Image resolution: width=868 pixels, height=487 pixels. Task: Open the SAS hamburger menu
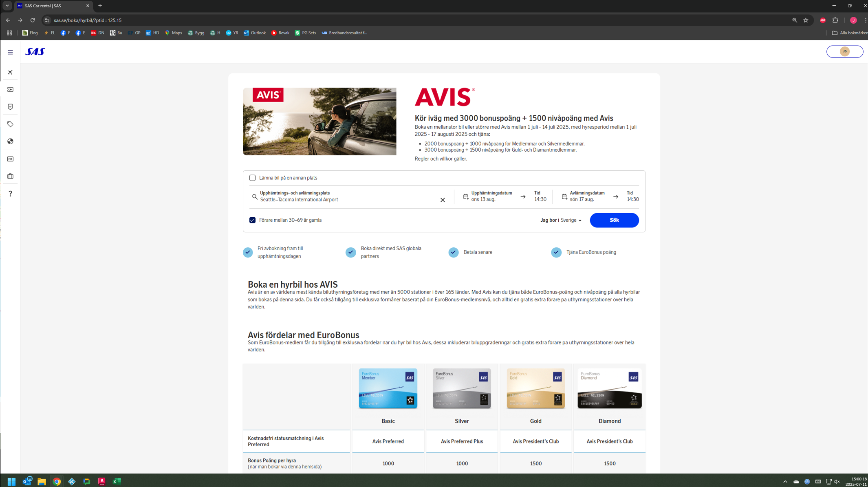click(x=10, y=52)
